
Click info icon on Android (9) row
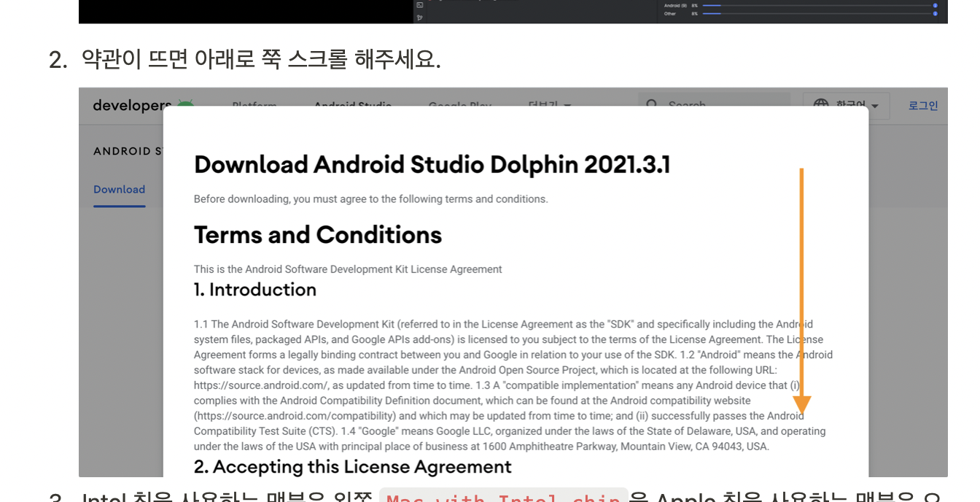pos(936,5)
